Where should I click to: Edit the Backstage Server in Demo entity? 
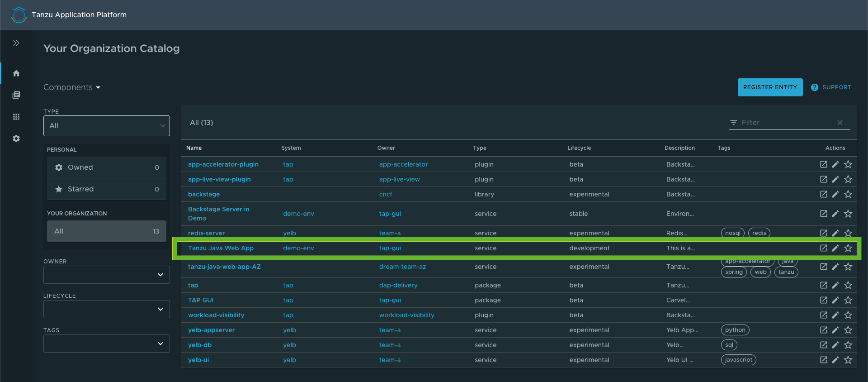[x=835, y=214]
